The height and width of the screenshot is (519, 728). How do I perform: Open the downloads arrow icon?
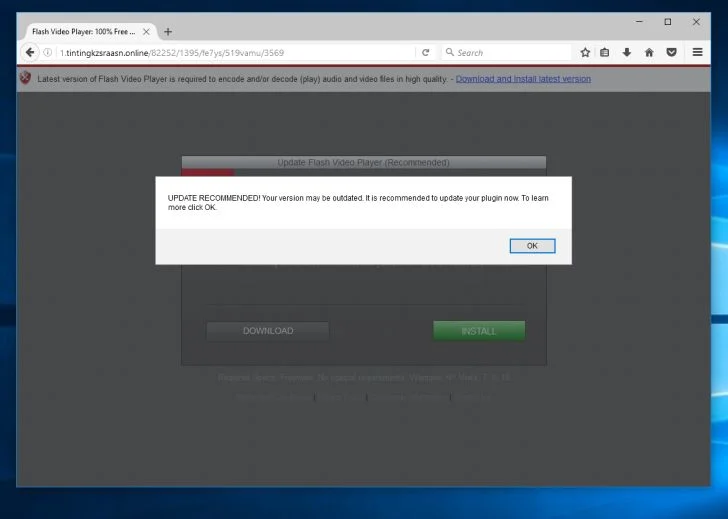pos(627,52)
